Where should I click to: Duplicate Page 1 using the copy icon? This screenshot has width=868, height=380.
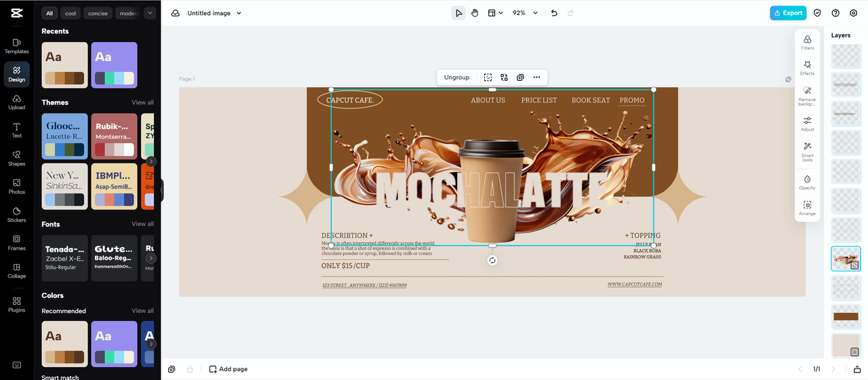[788, 79]
